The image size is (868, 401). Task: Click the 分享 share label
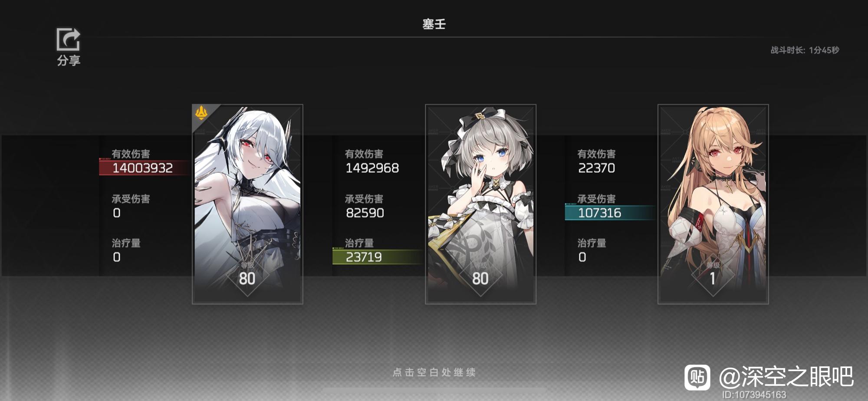(x=69, y=60)
